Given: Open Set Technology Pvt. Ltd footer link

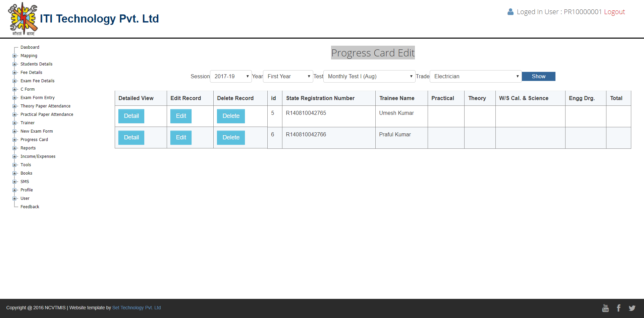Looking at the screenshot, I should pos(137,308).
